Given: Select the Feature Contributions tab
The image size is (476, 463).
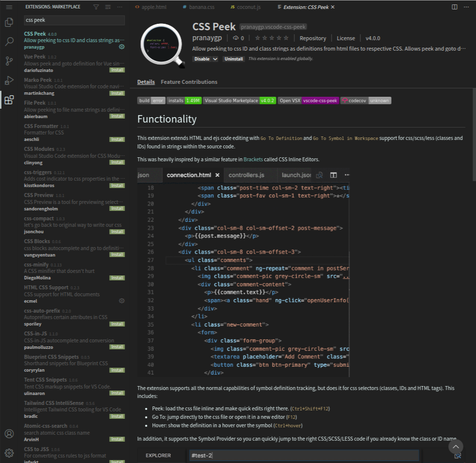Looking at the screenshot, I should click(x=189, y=82).
